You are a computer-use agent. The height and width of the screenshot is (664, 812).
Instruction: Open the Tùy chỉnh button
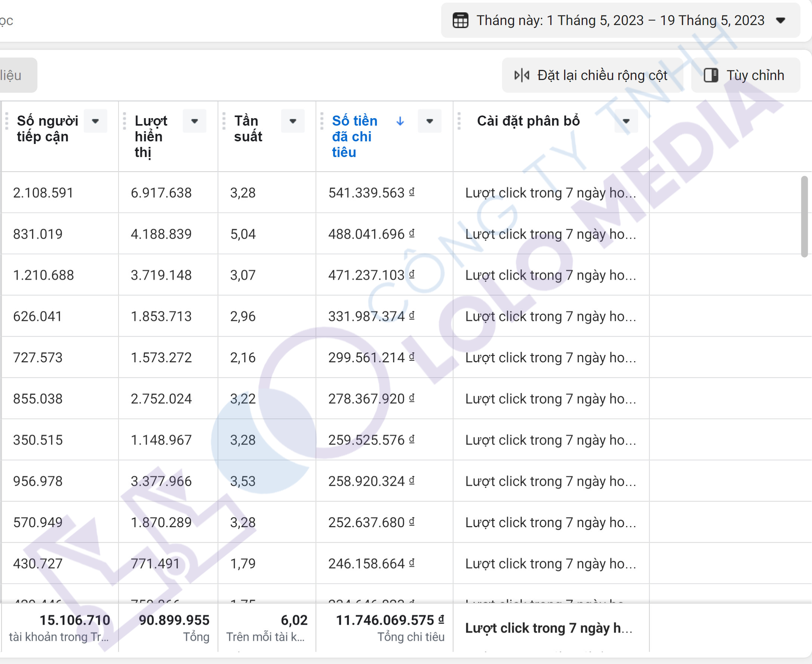(745, 75)
